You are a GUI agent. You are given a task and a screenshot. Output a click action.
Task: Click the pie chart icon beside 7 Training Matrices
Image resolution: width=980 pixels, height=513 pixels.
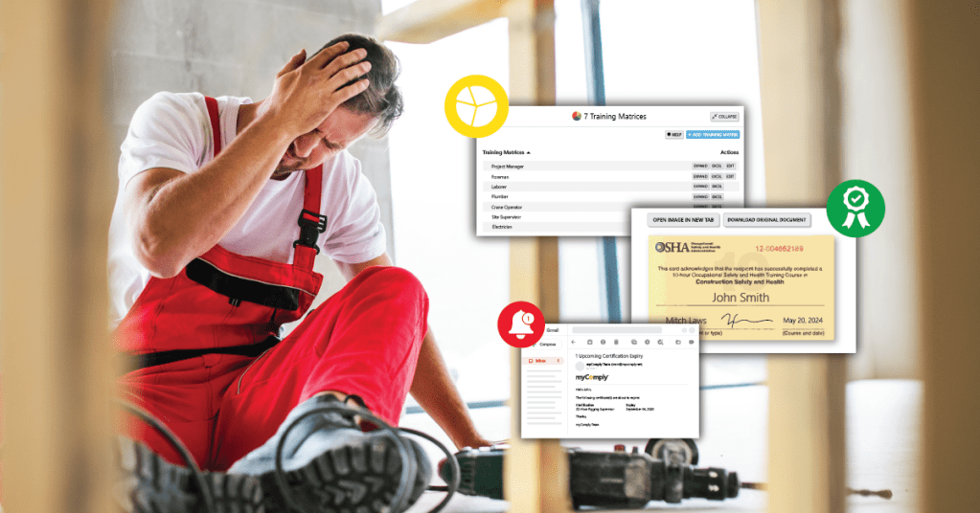coord(577,117)
